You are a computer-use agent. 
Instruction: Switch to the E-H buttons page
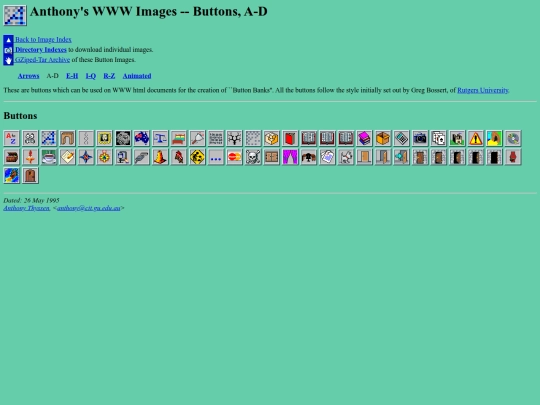coord(72,76)
